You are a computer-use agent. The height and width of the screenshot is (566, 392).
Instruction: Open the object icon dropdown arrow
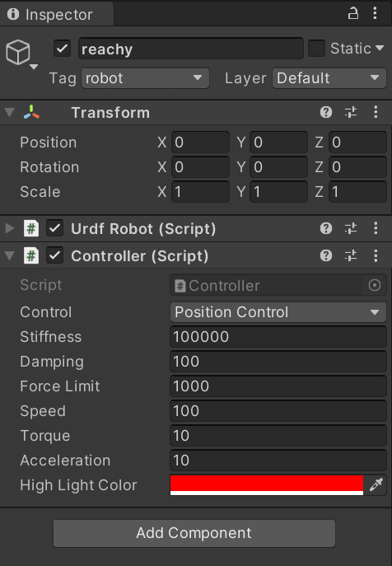[x=34, y=67]
